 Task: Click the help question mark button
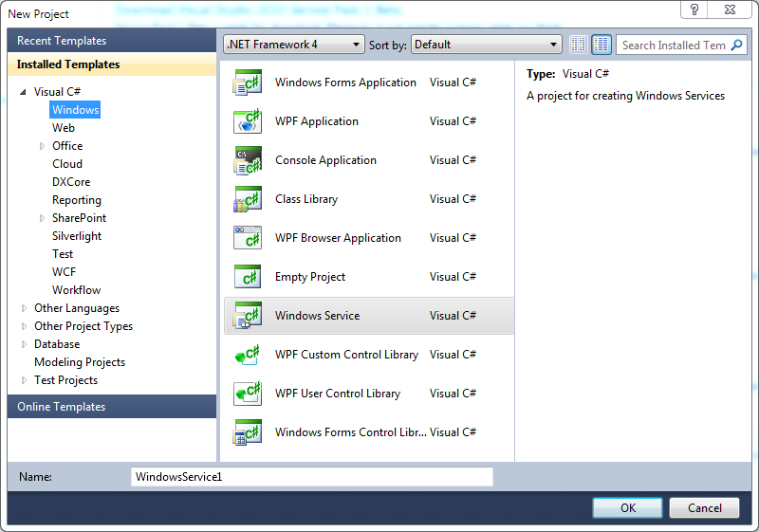pyautogui.click(x=694, y=9)
